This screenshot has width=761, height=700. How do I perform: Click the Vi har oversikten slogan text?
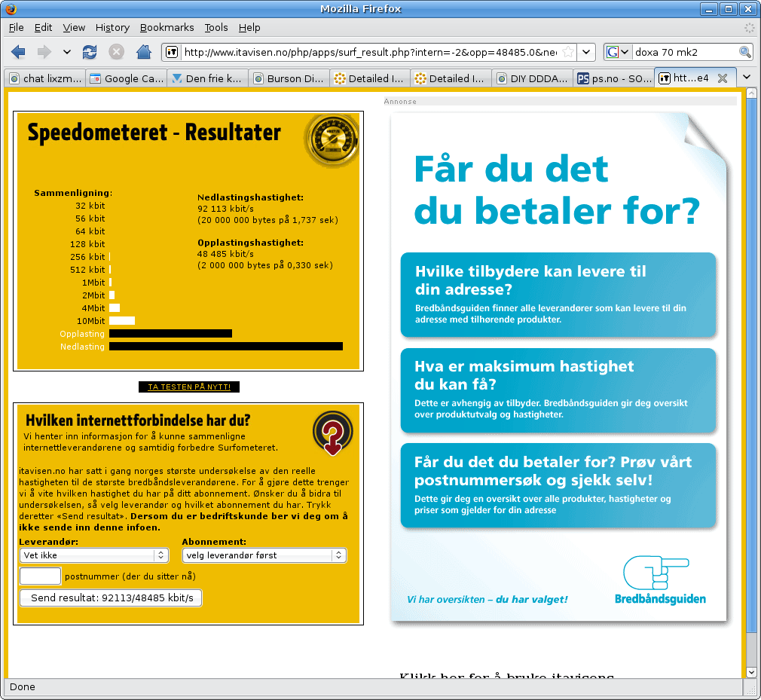[x=487, y=600]
